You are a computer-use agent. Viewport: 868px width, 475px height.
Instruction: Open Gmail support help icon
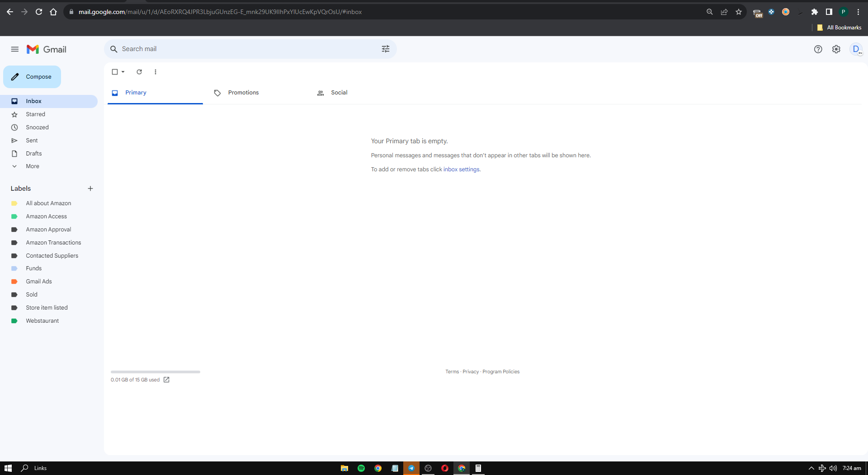coord(818,49)
